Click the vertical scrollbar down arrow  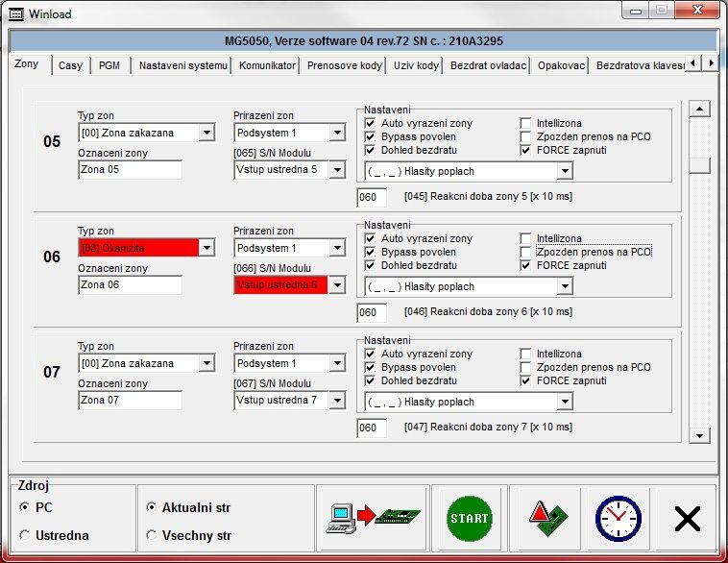[699, 435]
